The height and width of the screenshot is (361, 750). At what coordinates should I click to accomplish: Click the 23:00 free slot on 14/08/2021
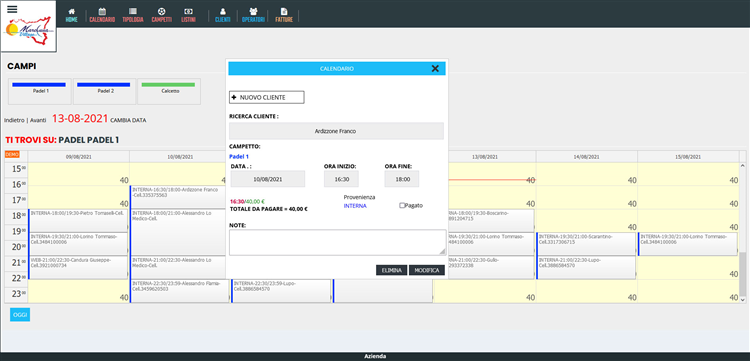click(x=586, y=291)
